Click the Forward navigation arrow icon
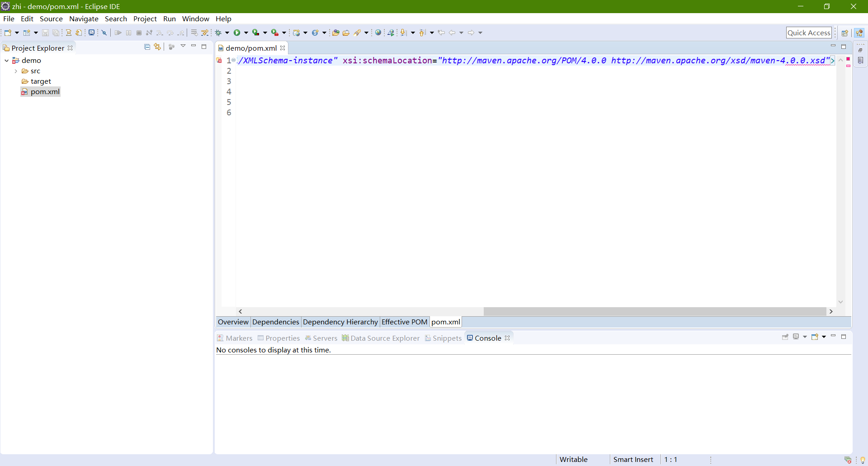The height and width of the screenshot is (466, 868). 471,33
